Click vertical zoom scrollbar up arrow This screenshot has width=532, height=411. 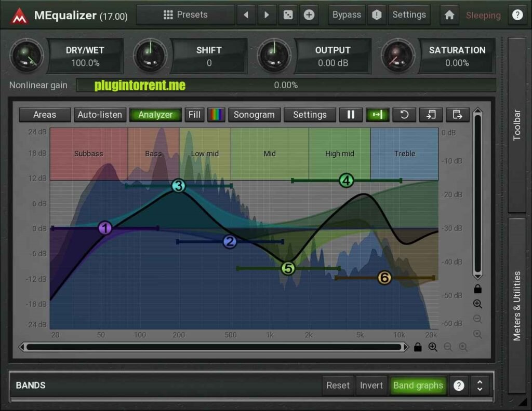pos(478,111)
